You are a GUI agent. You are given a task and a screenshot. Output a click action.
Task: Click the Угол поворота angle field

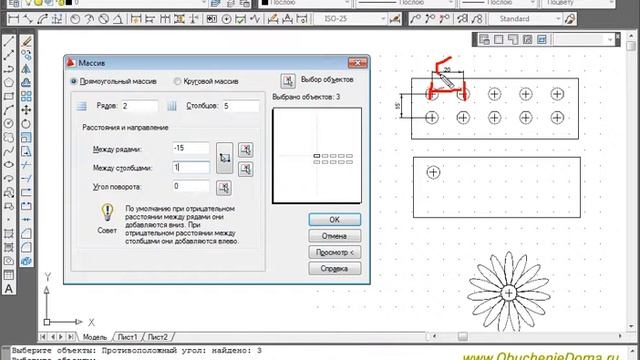click(x=191, y=186)
